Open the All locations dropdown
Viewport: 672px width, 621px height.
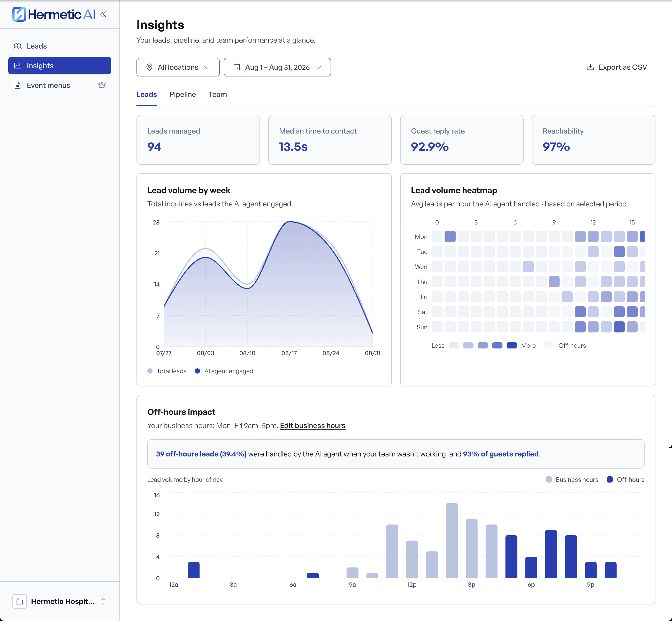click(178, 67)
